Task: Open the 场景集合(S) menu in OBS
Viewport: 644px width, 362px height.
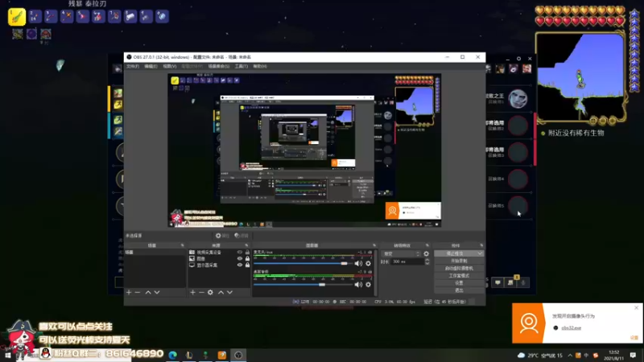Action: 218,66
